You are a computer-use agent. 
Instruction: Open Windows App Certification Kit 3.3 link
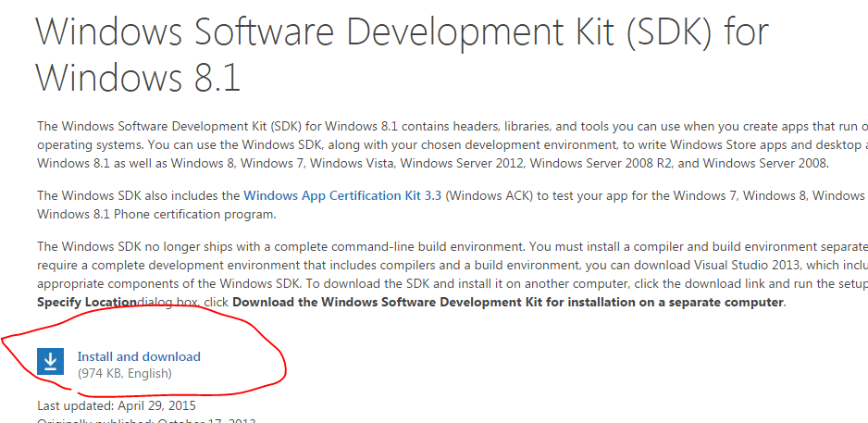point(342,195)
